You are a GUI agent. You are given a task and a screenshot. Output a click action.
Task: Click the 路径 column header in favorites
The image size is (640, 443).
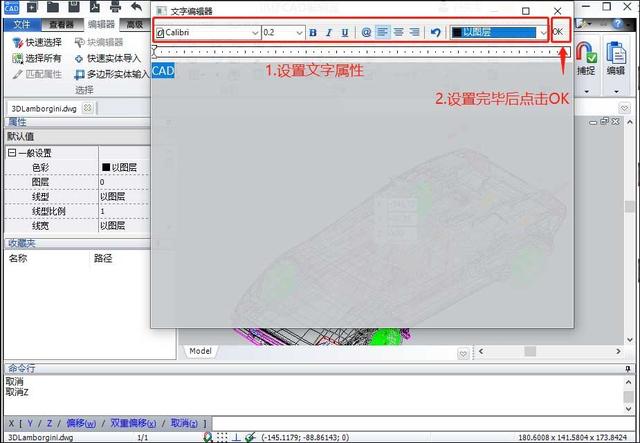coord(103,258)
